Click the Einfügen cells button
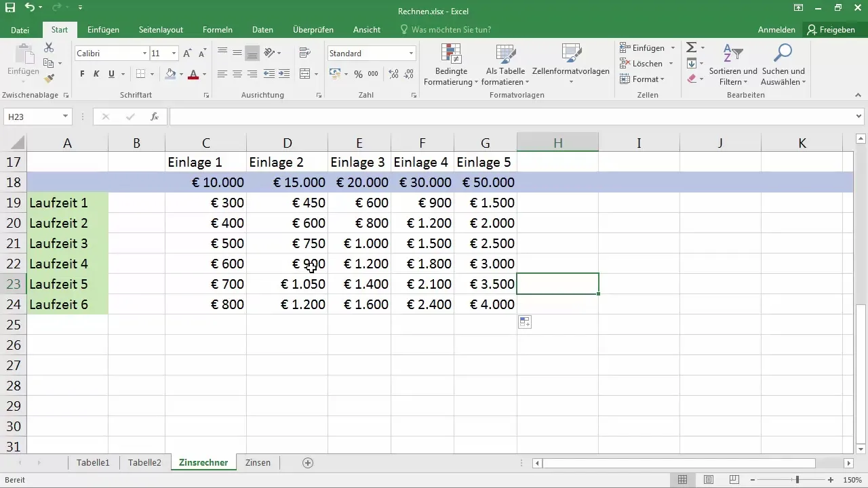Viewport: 868px width, 488px height. click(647, 48)
